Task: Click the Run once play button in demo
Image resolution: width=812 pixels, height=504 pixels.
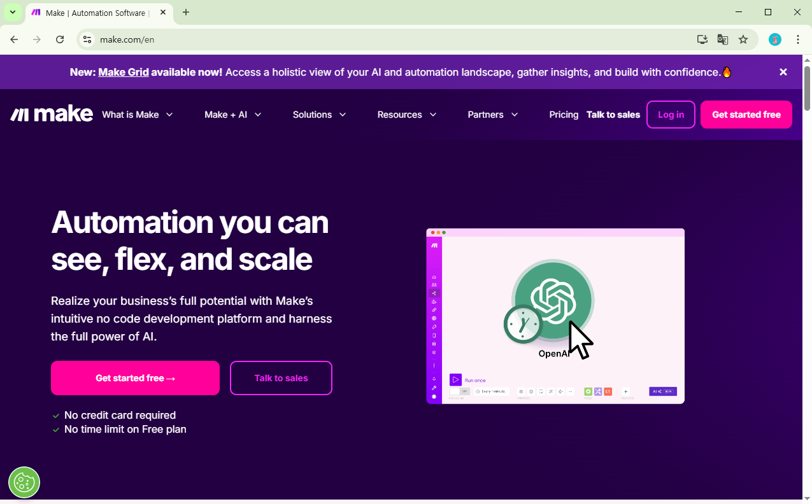Action: (455, 380)
